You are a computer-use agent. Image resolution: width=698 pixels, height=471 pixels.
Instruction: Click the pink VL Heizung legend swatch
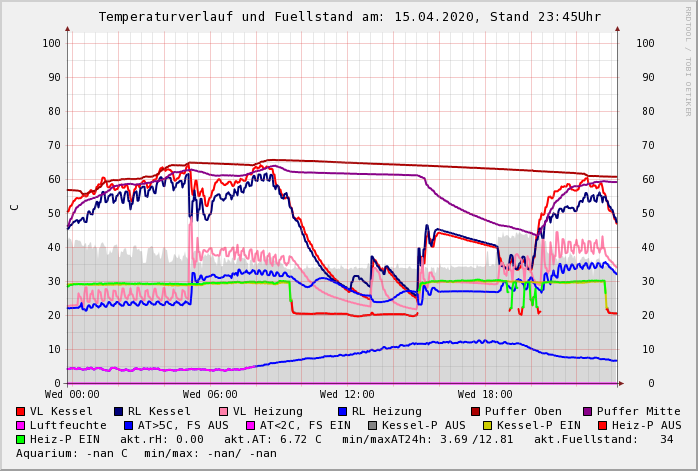point(223,411)
